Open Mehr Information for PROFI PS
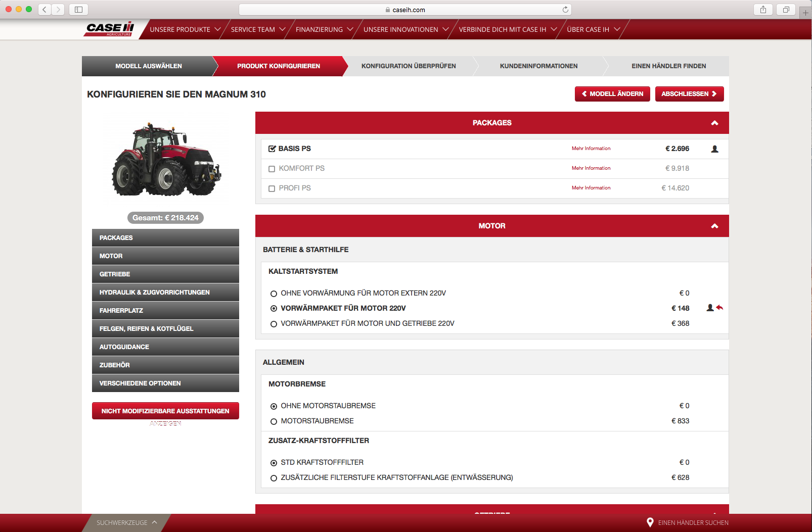 [591, 188]
